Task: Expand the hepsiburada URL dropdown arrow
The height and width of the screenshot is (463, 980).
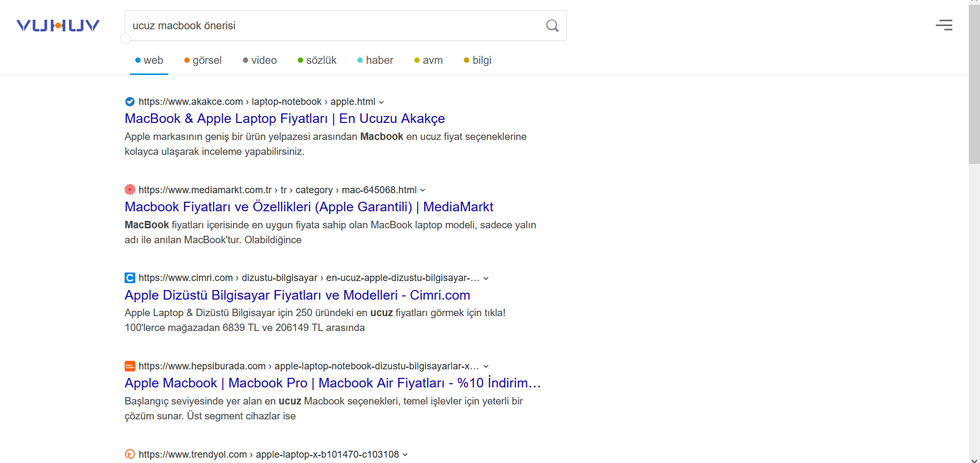Action: tap(486, 367)
